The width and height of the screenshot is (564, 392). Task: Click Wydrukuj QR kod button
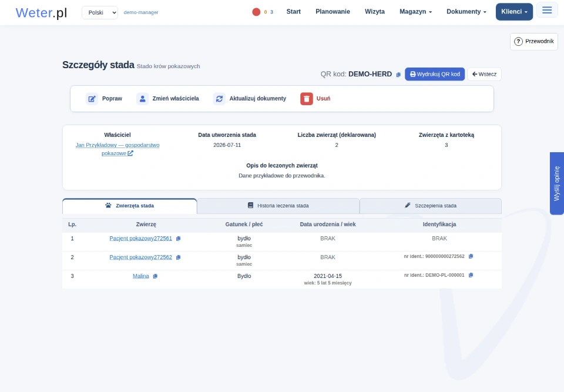(x=435, y=74)
